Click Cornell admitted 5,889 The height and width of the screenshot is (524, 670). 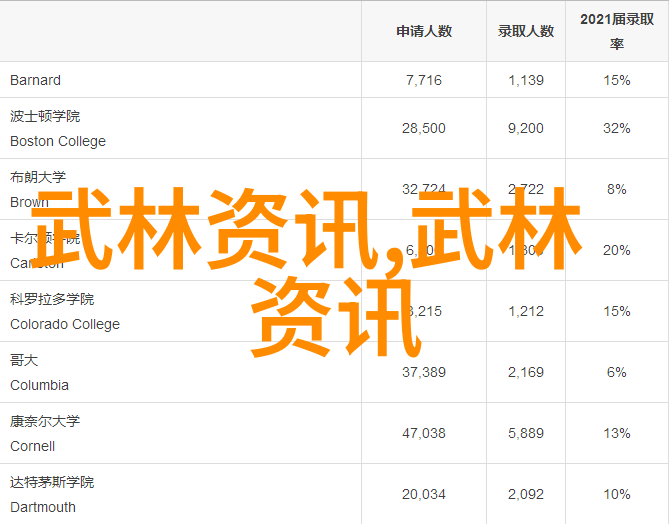click(526, 433)
